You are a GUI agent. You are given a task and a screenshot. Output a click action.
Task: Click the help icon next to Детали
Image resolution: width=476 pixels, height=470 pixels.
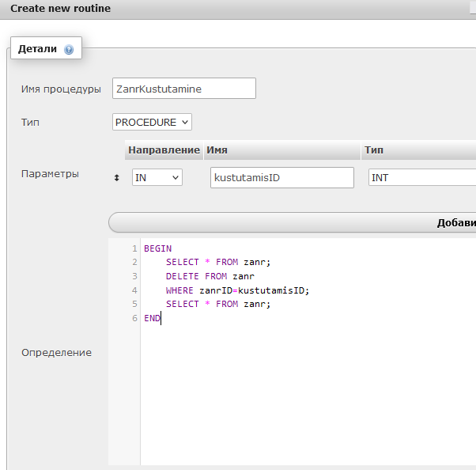[69, 49]
